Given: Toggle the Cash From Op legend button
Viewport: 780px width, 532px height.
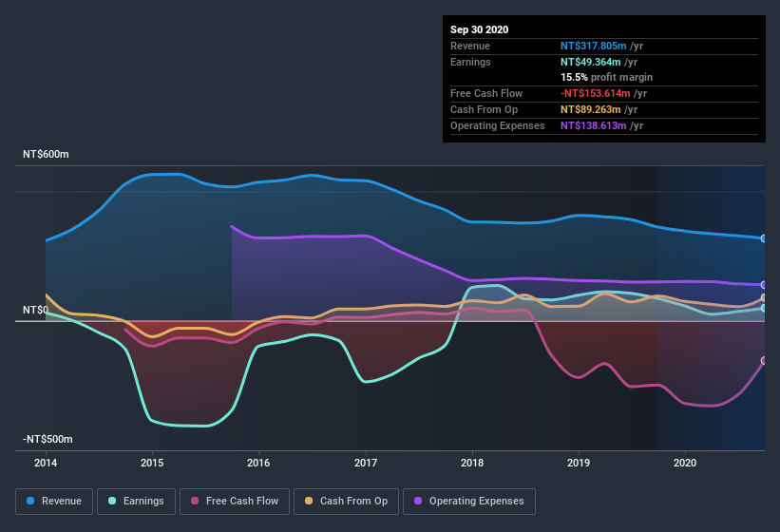Looking at the screenshot, I should click(346, 502).
